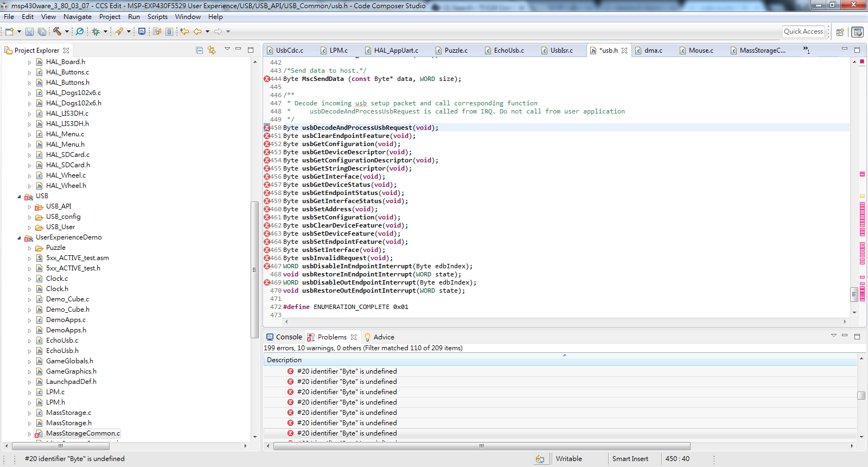Sort by the Description column header
The image size is (868, 467).
[284, 360]
